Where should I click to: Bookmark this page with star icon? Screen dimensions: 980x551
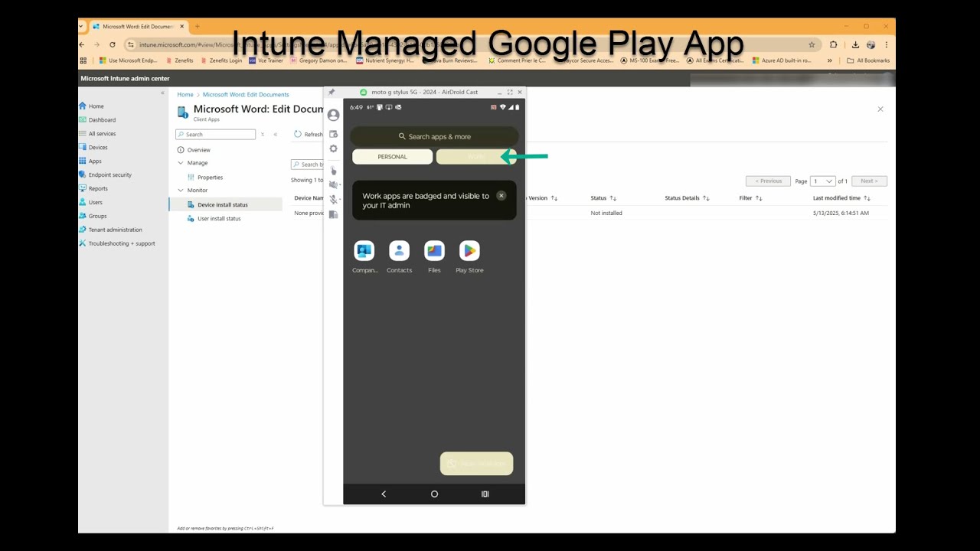click(812, 44)
